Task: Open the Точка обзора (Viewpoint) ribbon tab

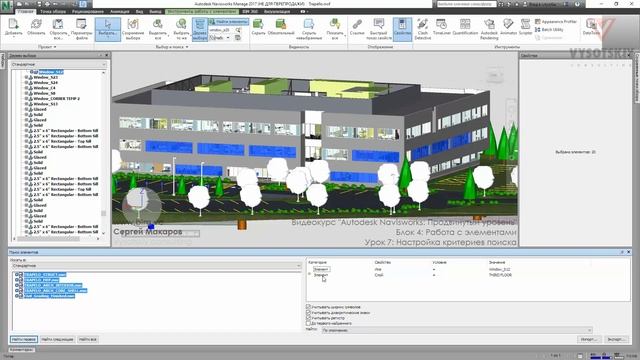Action: (x=53, y=11)
